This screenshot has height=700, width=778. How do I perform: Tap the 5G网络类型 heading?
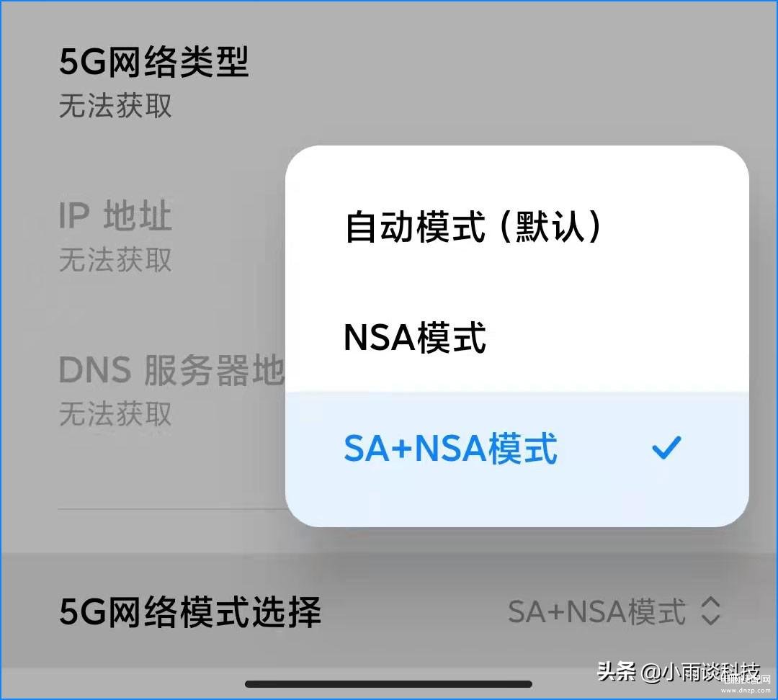(154, 62)
